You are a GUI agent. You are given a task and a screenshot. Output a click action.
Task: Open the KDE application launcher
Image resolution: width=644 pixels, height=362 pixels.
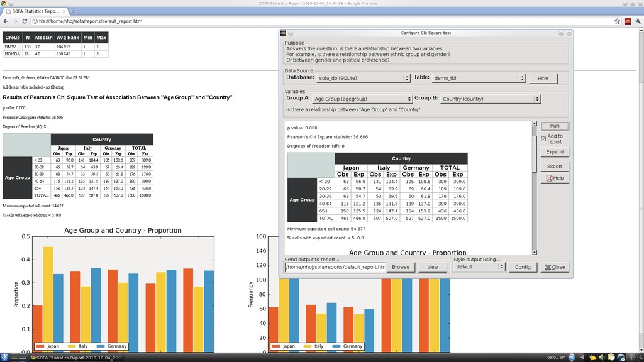click(x=6, y=357)
